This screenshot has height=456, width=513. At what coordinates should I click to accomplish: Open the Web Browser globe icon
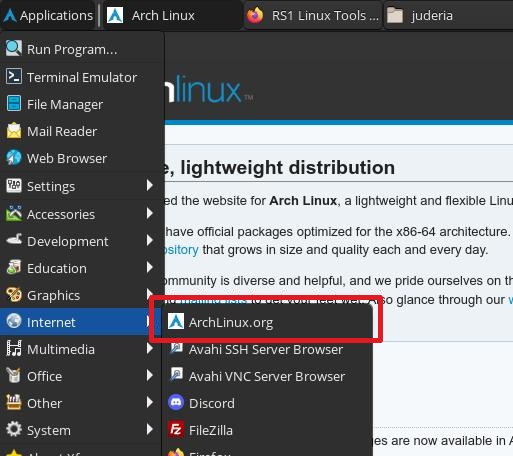click(x=14, y=158)
